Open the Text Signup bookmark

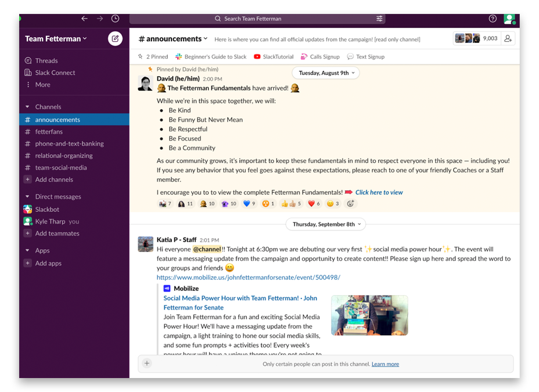(x=366, y=57)
